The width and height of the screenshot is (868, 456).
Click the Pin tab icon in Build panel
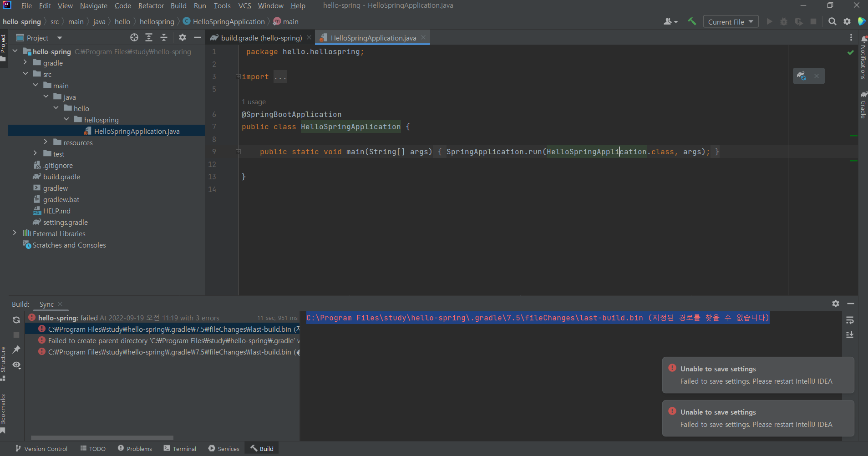pos(16,350)
